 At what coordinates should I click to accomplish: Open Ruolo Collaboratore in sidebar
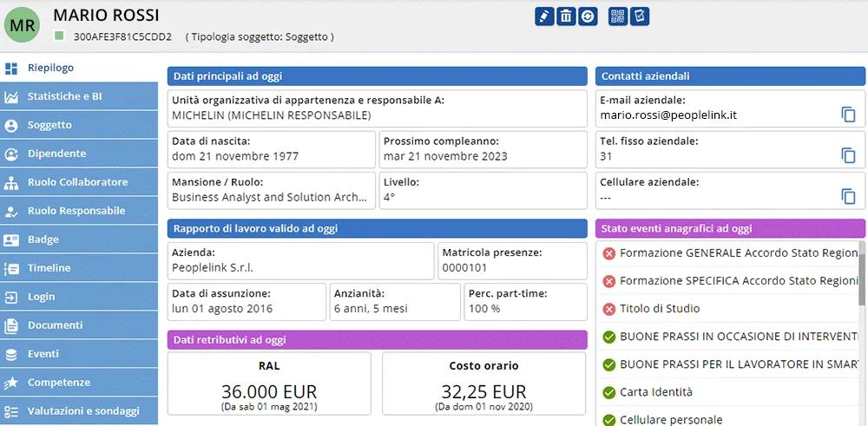[x=79, y=182]
